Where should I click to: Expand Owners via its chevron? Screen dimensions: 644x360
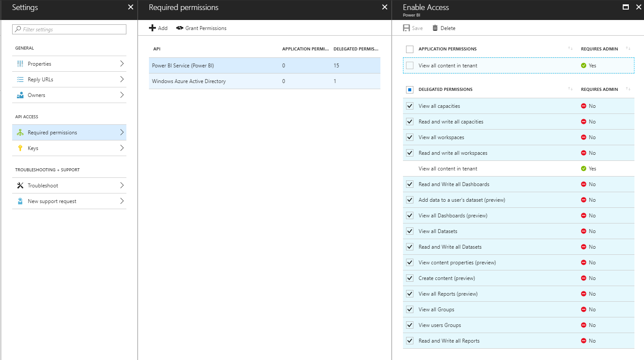[122, 95]
